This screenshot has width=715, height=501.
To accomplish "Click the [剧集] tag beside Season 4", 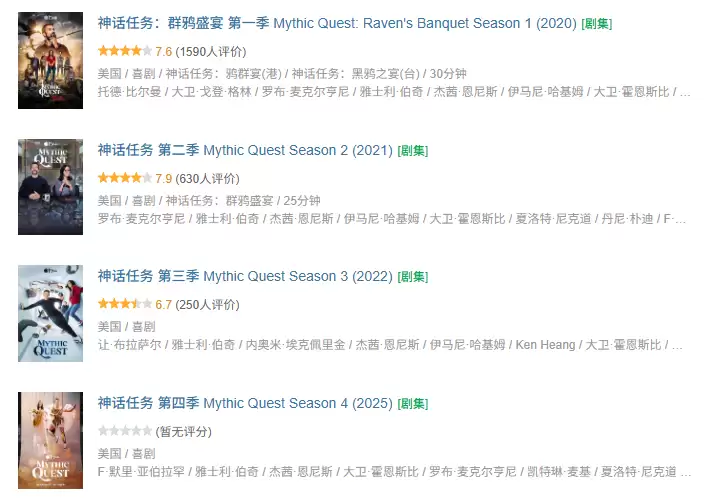I will pyautogui.click(x=412, y=404).
